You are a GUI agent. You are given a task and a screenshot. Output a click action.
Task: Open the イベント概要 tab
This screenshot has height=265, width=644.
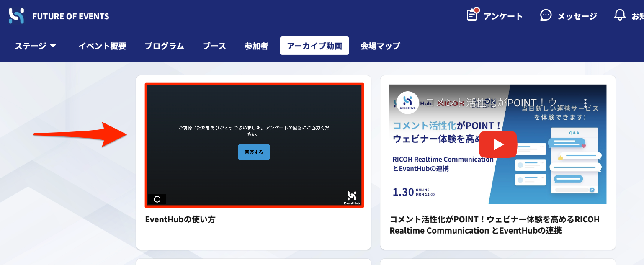[x=102, y=46]
